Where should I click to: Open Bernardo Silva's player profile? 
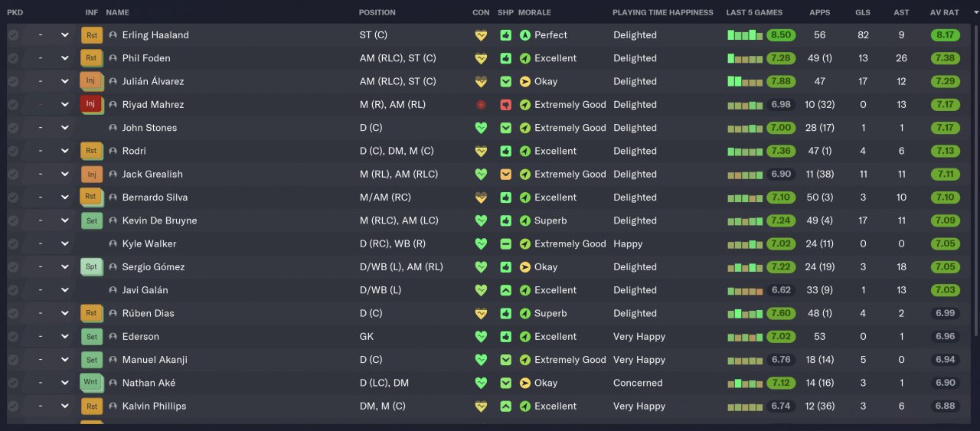click(155, 198)
